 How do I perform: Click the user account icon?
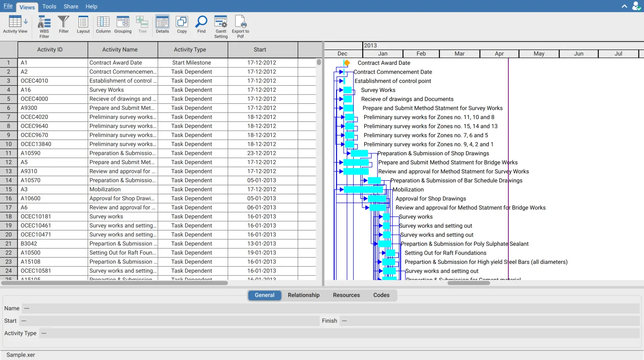(636, 6)
